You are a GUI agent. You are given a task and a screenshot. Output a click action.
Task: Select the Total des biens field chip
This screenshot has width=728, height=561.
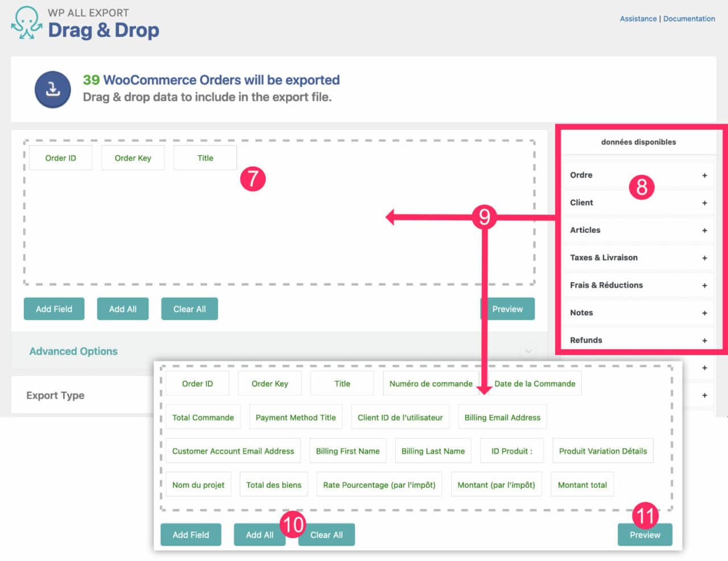274,484
